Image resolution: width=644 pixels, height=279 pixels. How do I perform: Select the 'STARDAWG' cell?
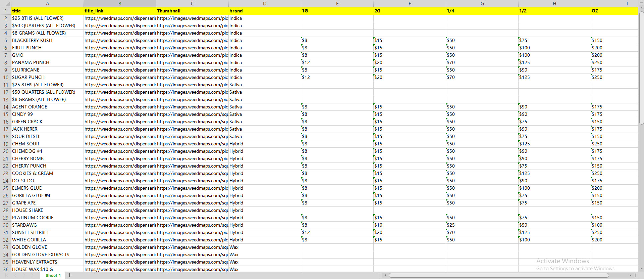[x=47, y=225]
